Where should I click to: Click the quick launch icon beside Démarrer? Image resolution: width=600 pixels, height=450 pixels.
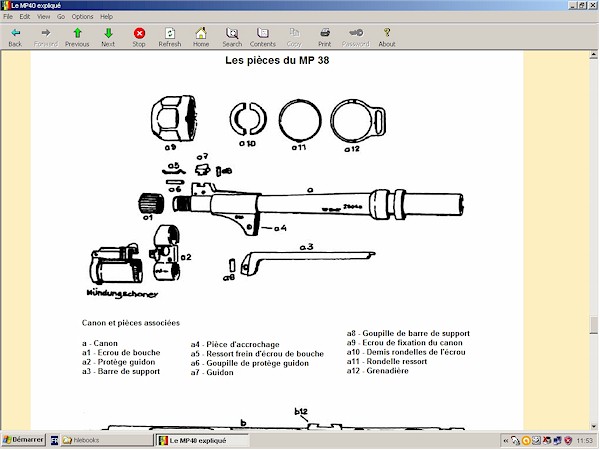pos(55,441)
